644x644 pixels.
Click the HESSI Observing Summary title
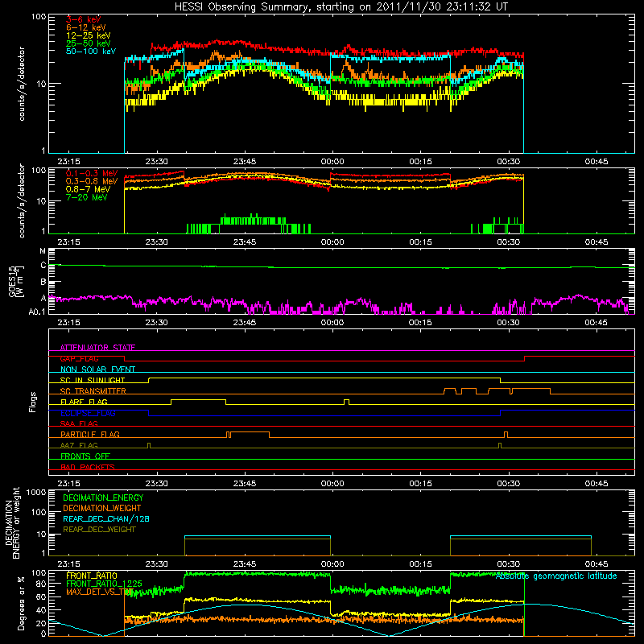tap(341, 7)
